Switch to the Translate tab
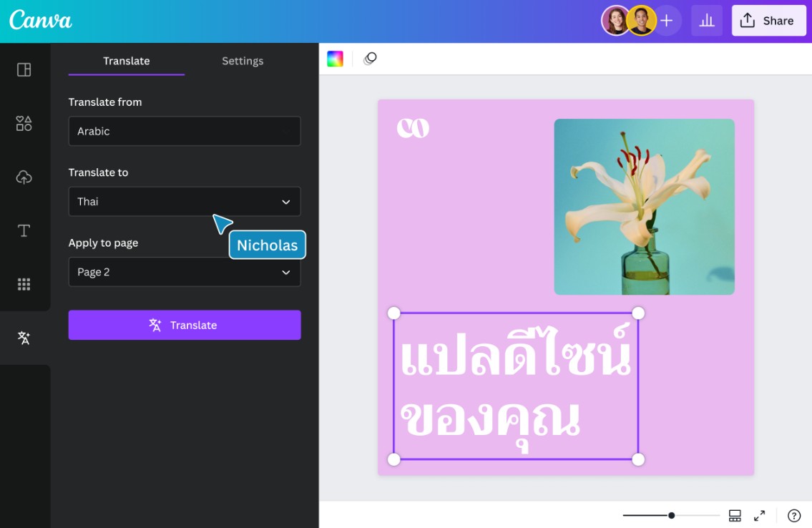This screenshot has width=812, height=528. [x=126, y=61]
